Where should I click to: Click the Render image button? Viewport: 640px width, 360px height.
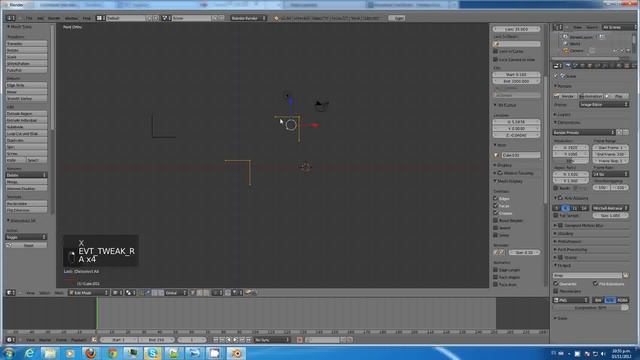coord(565,96)
